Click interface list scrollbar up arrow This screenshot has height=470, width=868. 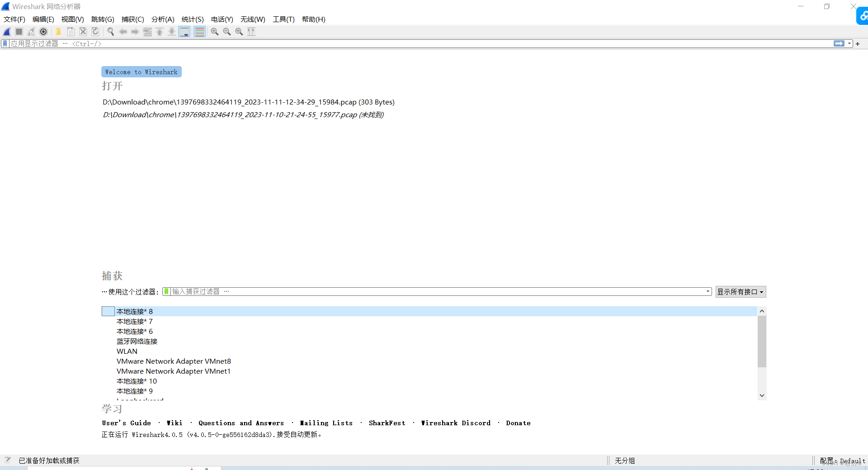click(x=762, y=311)
